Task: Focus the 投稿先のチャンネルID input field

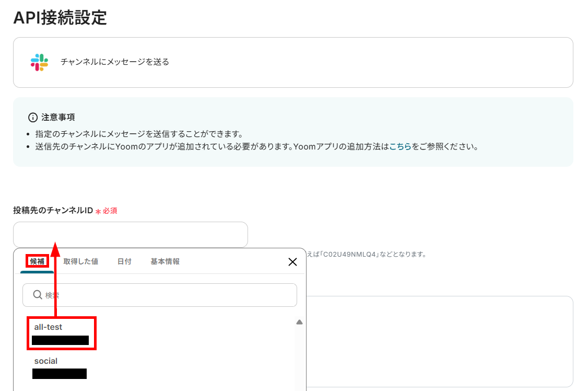Action: click(131, 235)
